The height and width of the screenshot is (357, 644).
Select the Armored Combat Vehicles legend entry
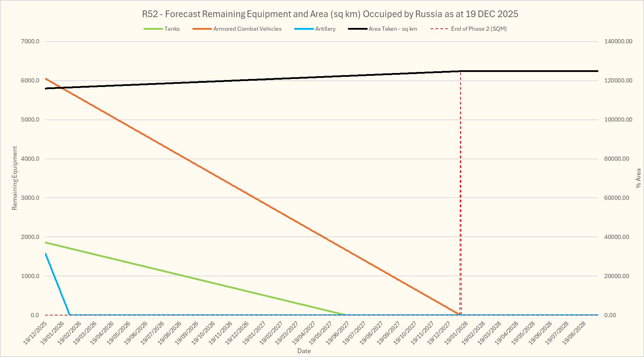(x=247, y=29)
